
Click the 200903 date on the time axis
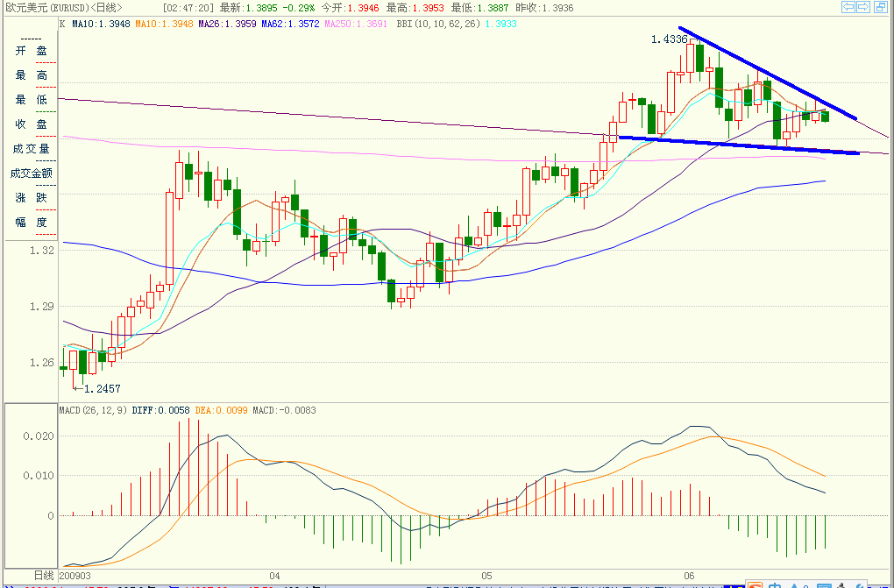pyautogui.click(x=76, y=576)
